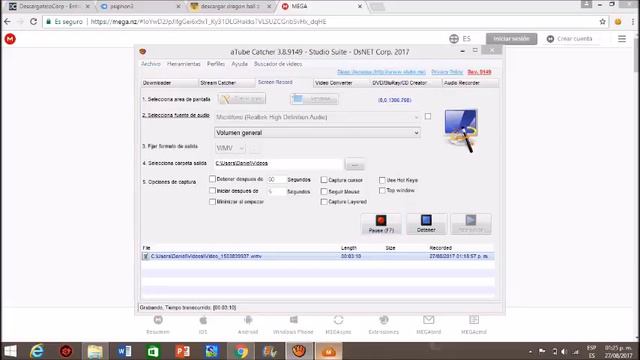Toggle the Seguir Mouse checkbox
Viewport: 640px width, 360px height.
[x=324, y=191]
